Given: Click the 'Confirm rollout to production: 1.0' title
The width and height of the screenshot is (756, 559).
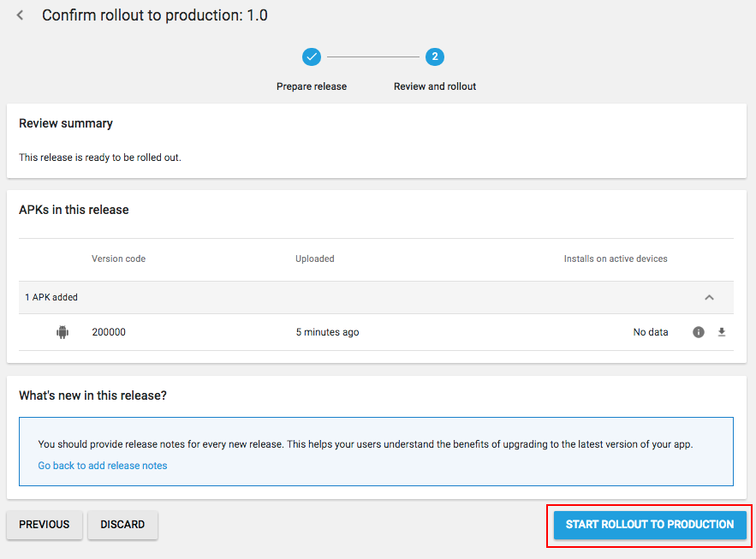Looking at the screenshot, I should point(155,15).
